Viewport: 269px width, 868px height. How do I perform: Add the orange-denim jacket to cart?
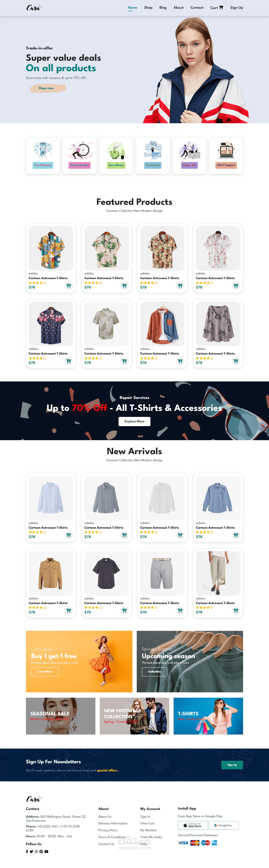pyautogui.click(x=180, y=361)
